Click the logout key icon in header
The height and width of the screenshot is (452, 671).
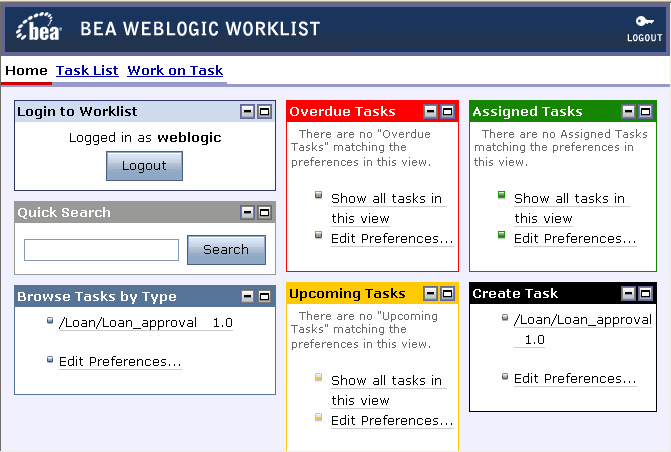(x=644, y=22)
